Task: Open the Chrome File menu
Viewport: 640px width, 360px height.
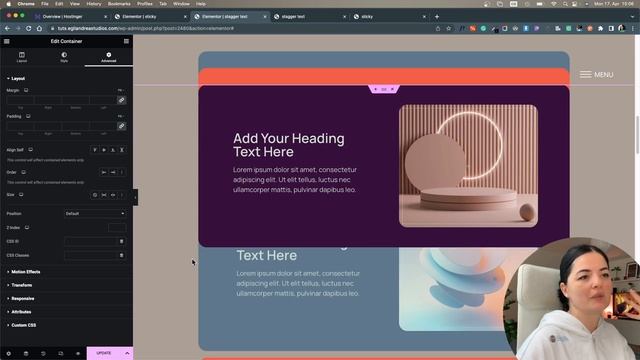Action: [44, 4]
